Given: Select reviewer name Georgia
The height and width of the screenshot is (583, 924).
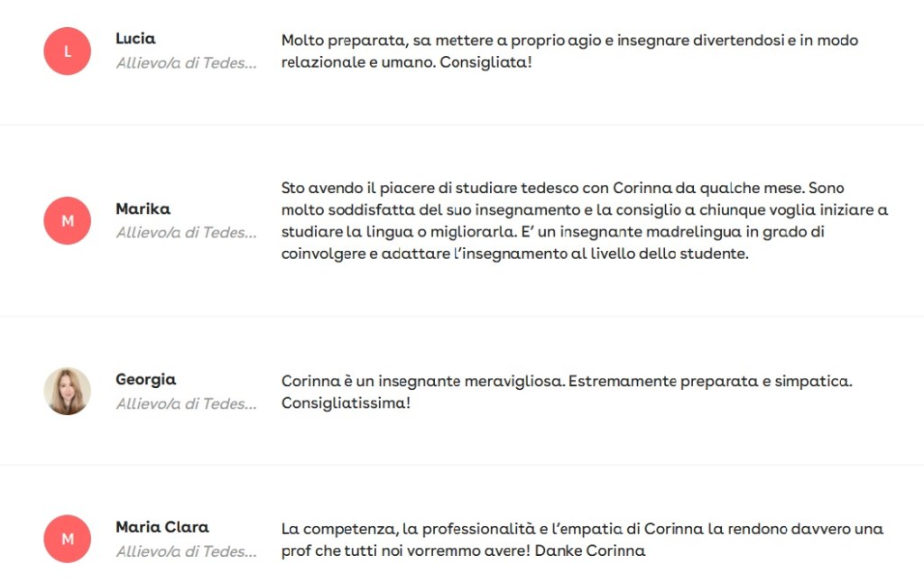Looking at the screenshot, I should point(145,380).
